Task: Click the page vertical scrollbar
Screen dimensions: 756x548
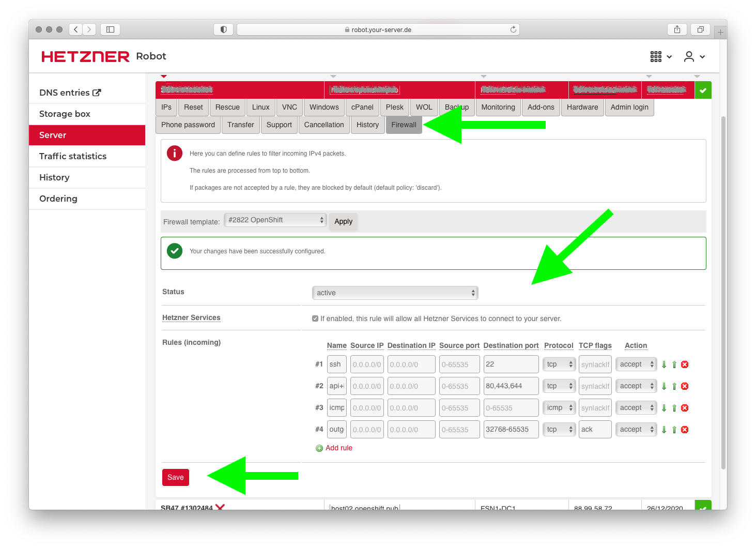Action: tap(723, 292)
